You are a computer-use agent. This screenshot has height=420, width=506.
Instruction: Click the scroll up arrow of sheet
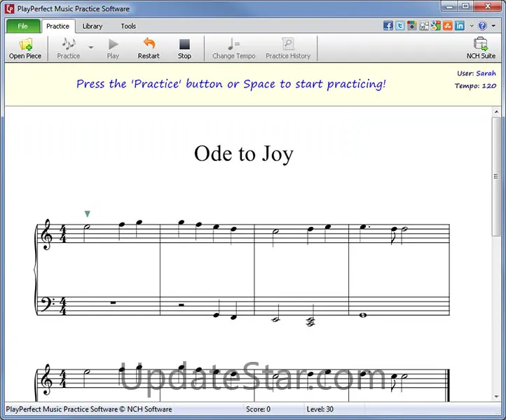click(496, 112)
